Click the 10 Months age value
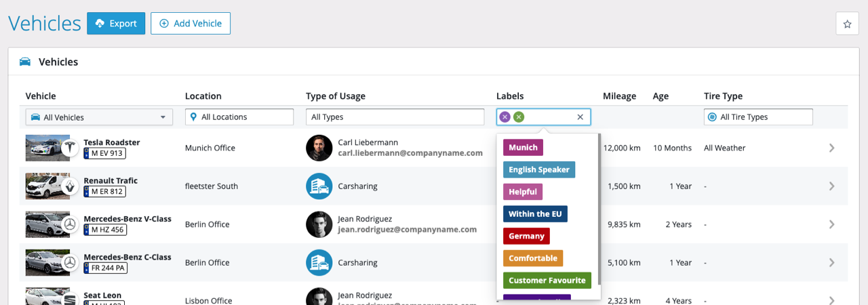The width and height of the screenshot is (868, 305). [x=672, y=148]
